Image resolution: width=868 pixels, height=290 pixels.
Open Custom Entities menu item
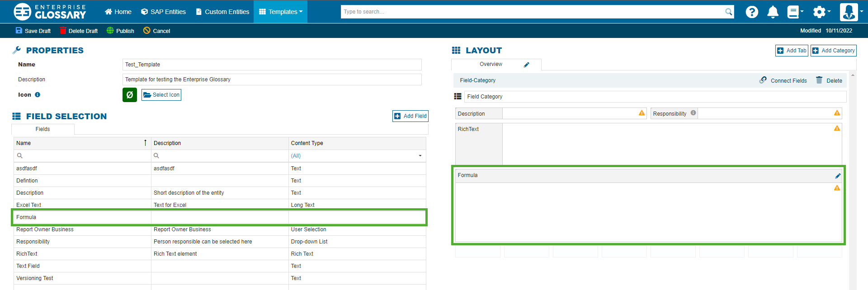tap(222, 12)
